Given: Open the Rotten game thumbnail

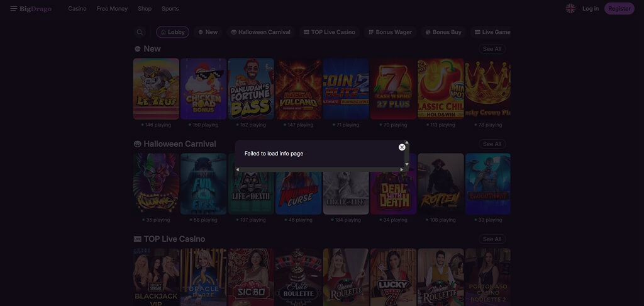Looking at the screenshot, I should point(441,184).
